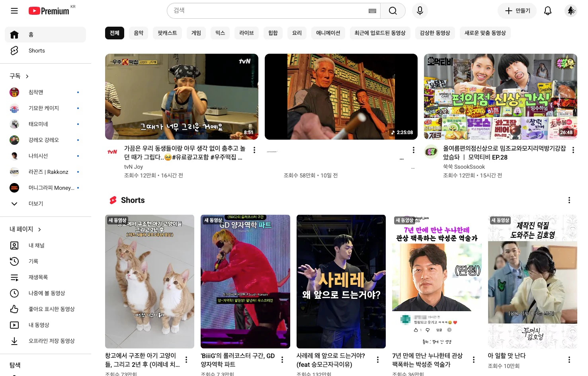Image resolution: width=588 pixels, height=376 pixels.
Task: Select the 게임 filter chip
Action: coord(196,33)
